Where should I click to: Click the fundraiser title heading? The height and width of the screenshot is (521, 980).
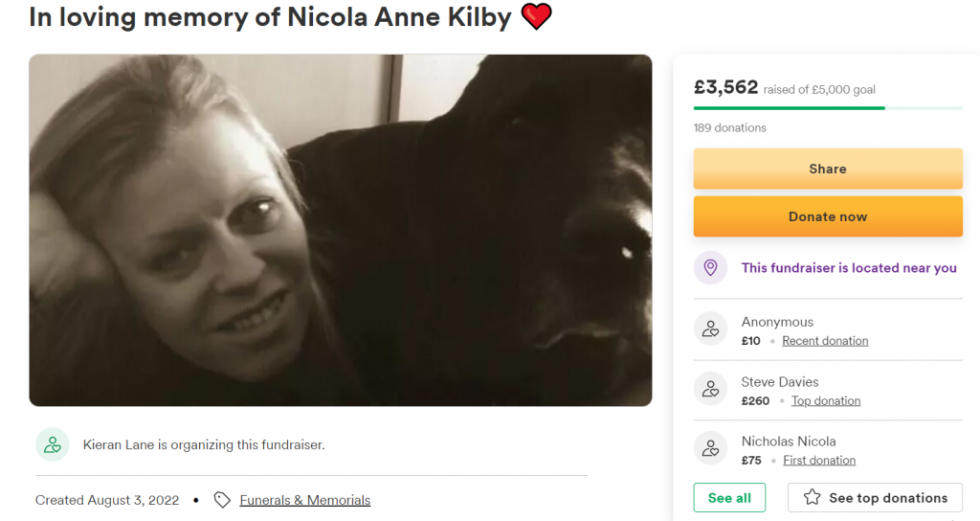[270, 17]
